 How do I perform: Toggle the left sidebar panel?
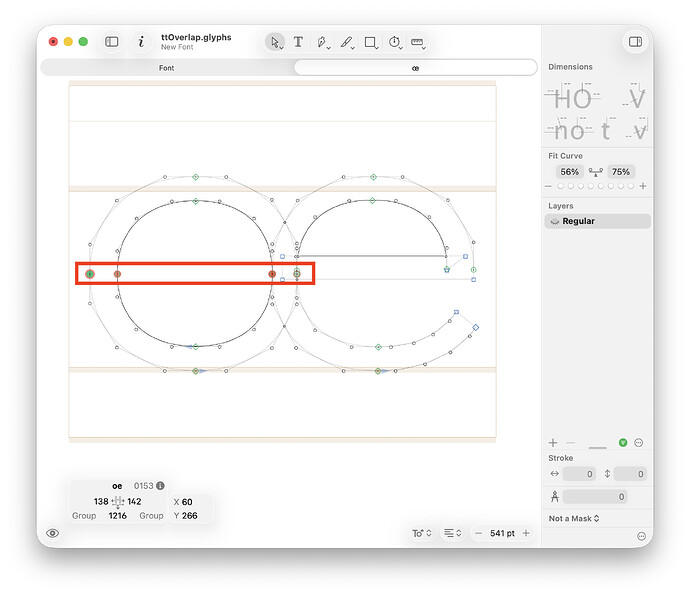click(x=112, y=42)
